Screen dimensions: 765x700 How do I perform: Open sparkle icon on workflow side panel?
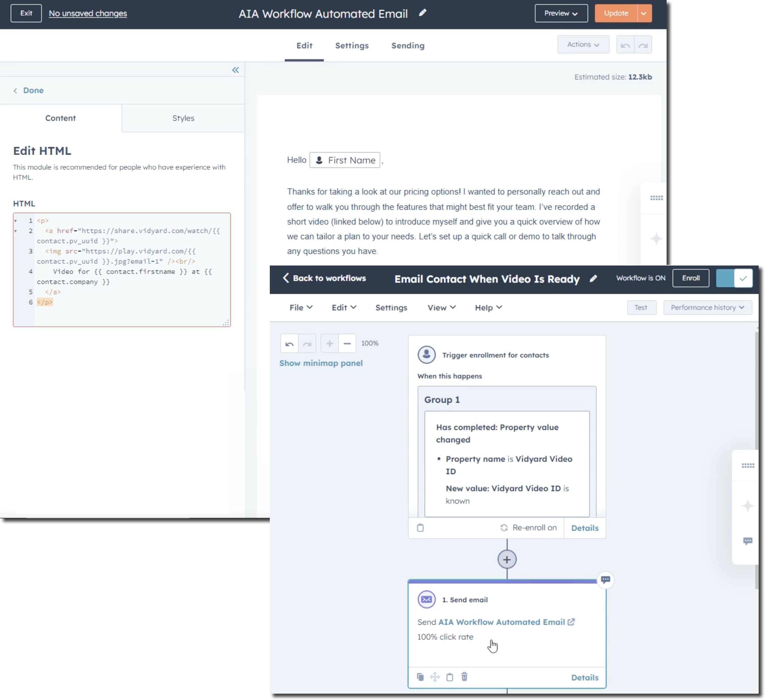(x=748, y=506)
